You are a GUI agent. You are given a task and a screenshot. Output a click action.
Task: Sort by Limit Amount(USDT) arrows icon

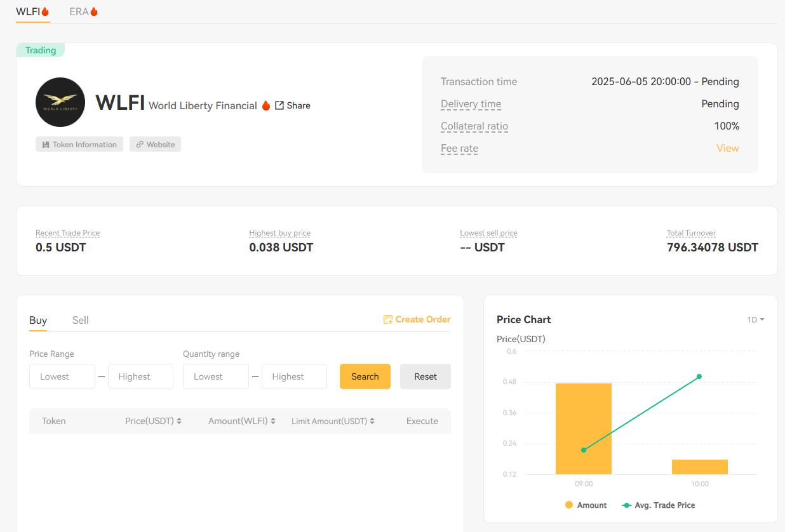372,421
